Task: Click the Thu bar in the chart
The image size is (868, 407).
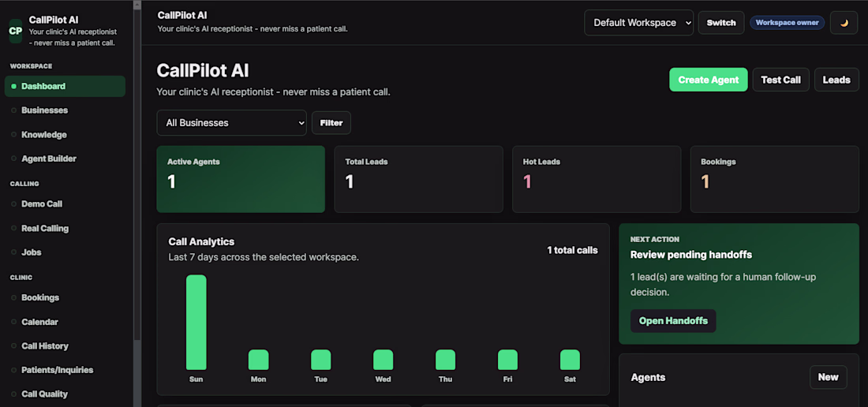Action: tap(446, 360)
